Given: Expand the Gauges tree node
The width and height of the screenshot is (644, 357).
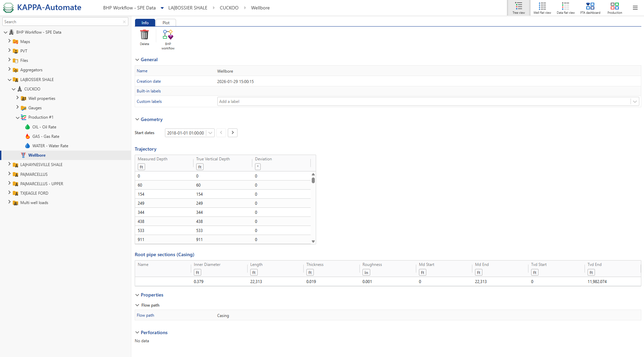Looking at the screenshot, I should 17,108.
